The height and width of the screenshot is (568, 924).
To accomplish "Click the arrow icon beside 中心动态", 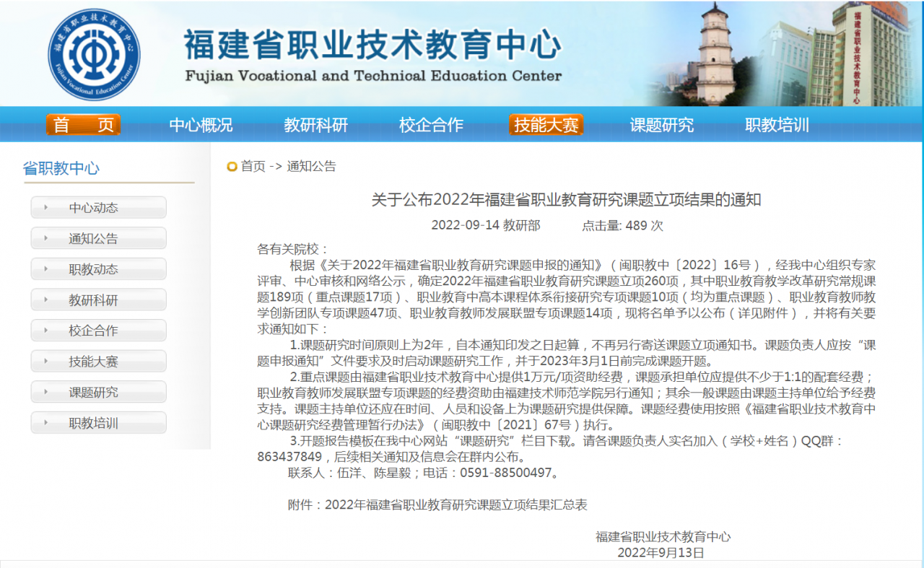I will coord(46,208).
